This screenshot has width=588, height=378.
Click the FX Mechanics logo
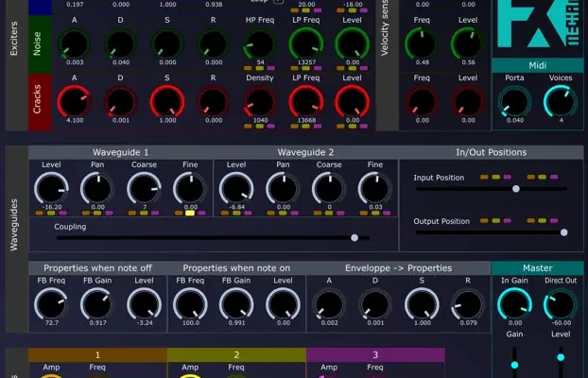[538, 25]
